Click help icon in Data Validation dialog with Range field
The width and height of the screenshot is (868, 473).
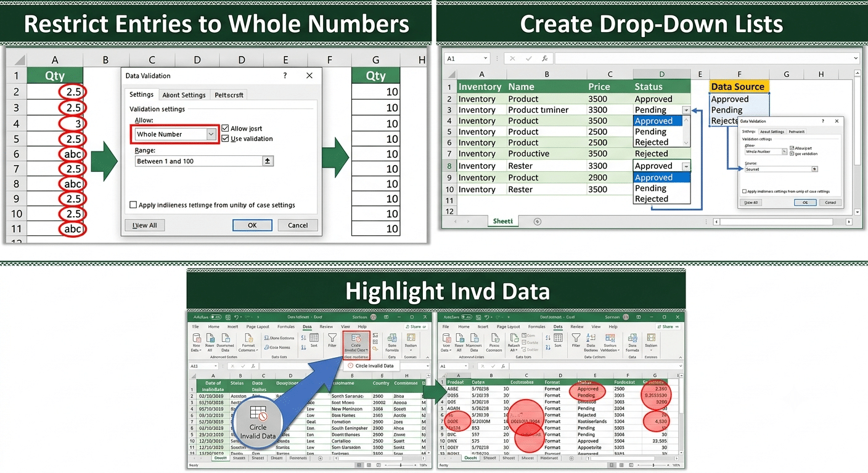pyautogui.click(x=285, y=76)
